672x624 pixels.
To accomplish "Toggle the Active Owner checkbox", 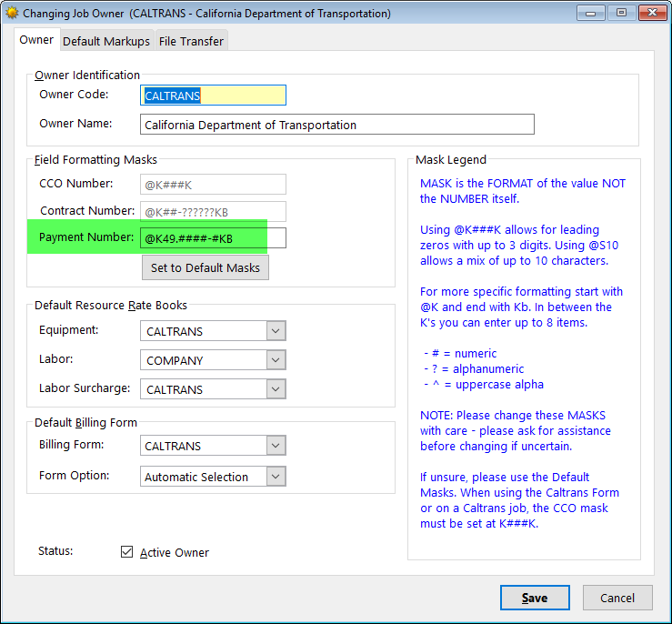I will [x=127, y=552].
